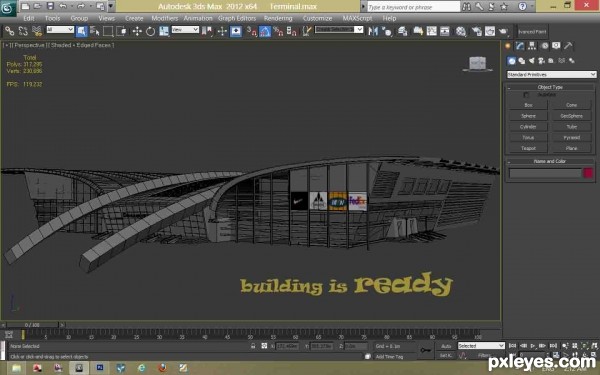Toggle the Keyboard Shortcut Override icon
This screenshot has width=600, height=375.
click(x=236, y=31)
